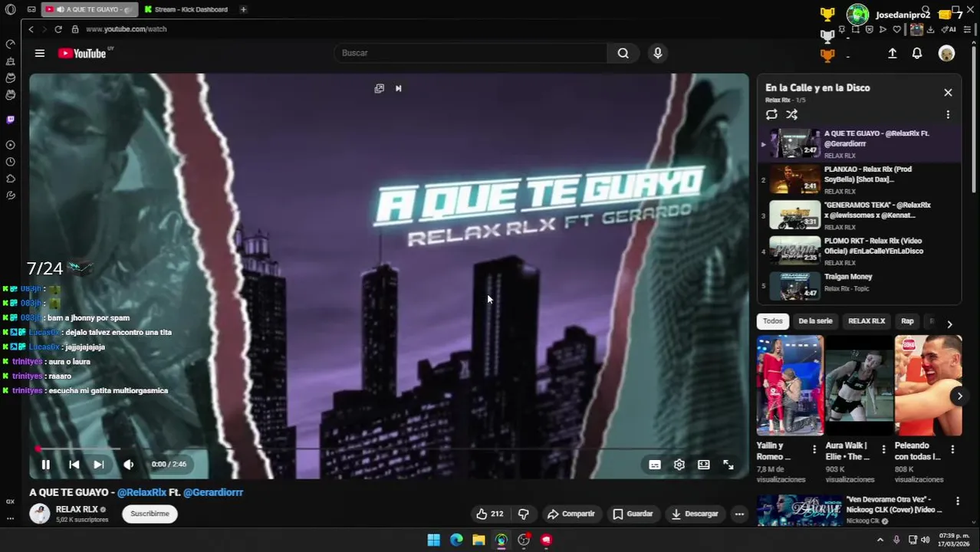This screenshot has width=980, height=552.
Task: Toggle playlist loop
Action: coord(771,114)
